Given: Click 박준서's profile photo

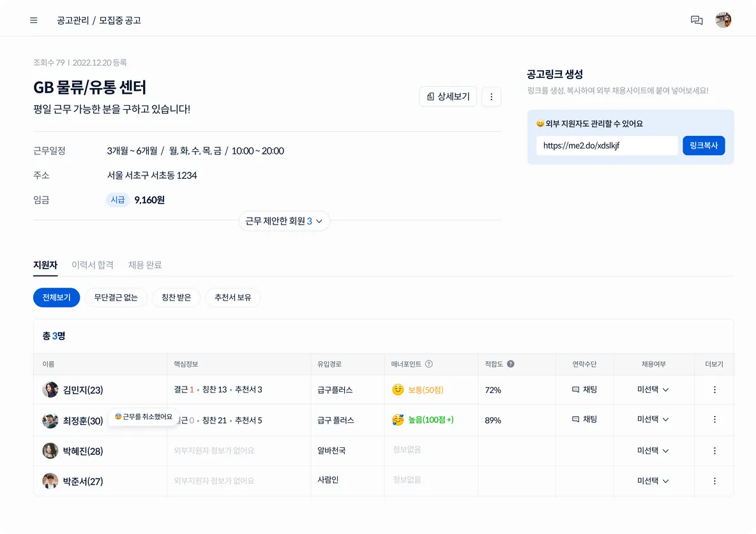Looking at the screenshot, I should click(50, 481).
